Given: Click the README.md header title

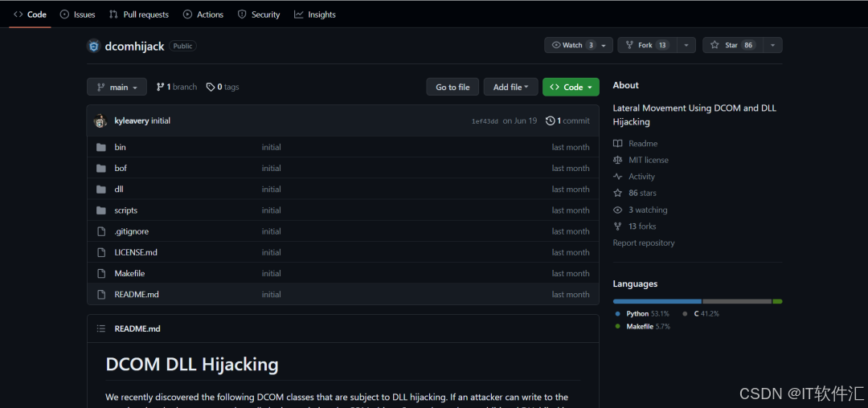Looking at the screenshot, I should pyautogui.click(x=137, y=328).
